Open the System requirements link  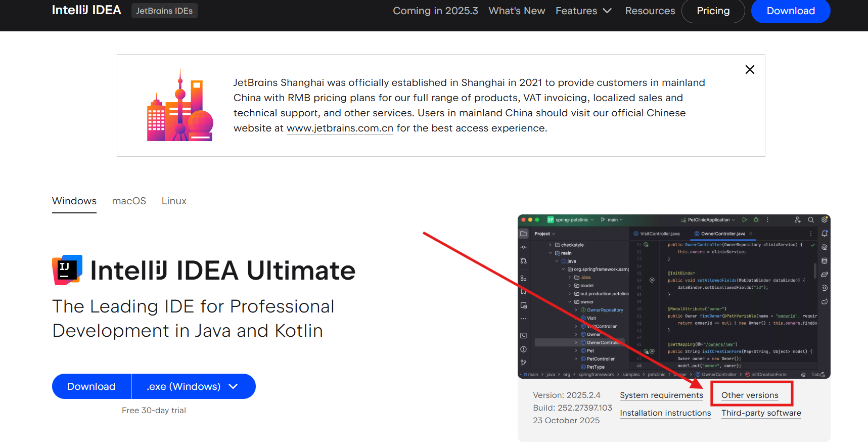tap(661, 395)
